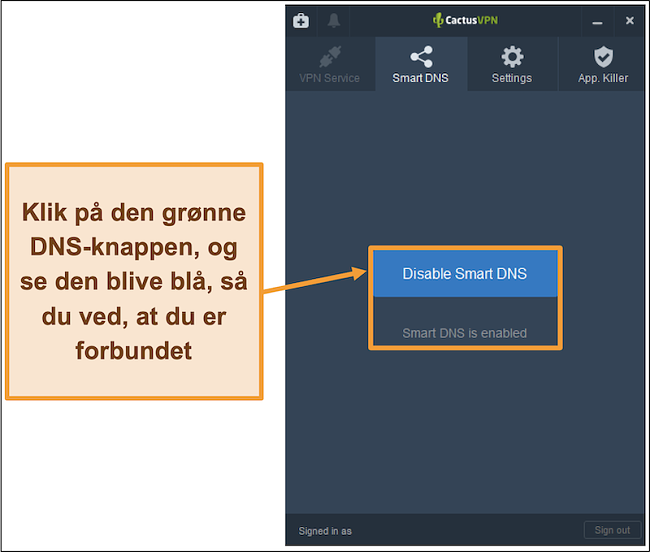Switch to the VPN Service tab
Image resolution: width=650 pixels, height=552 pixels.
330,64
